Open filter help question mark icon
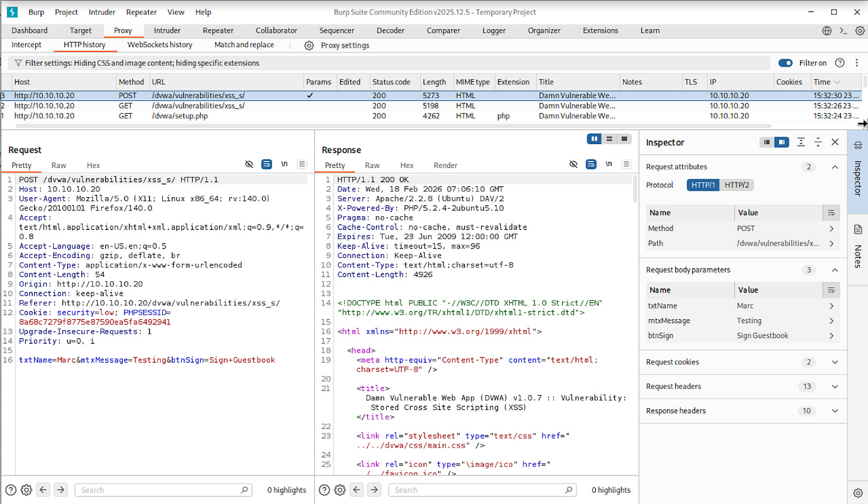 (839, 63)
